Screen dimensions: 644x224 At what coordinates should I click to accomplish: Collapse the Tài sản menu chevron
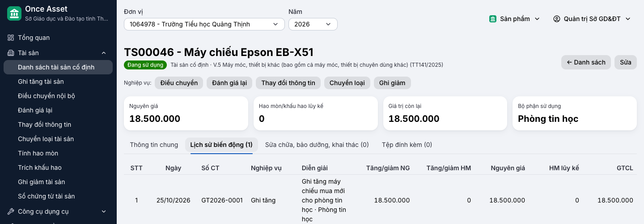point(104,53)
